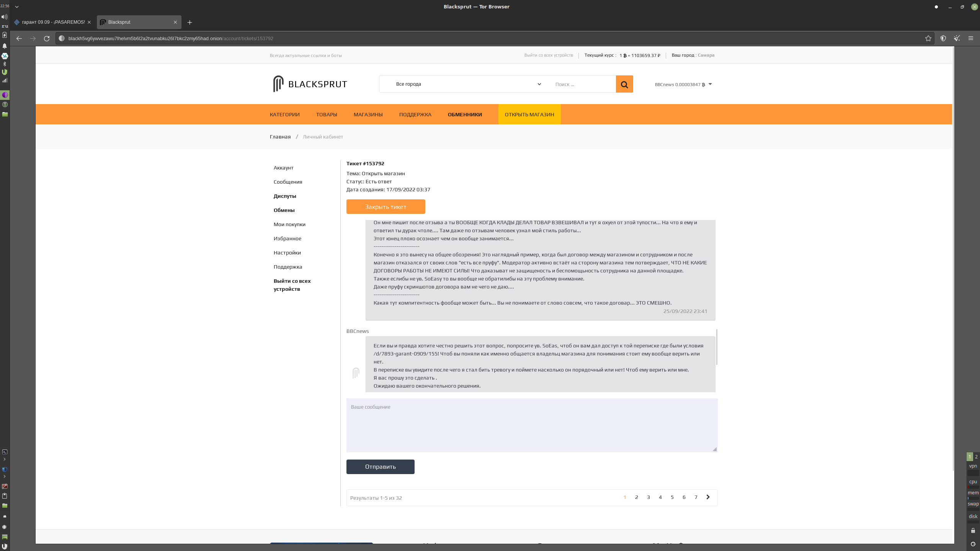Open 'Настройки' in the sidebar

pyautogui.click(x=287, y=253)
